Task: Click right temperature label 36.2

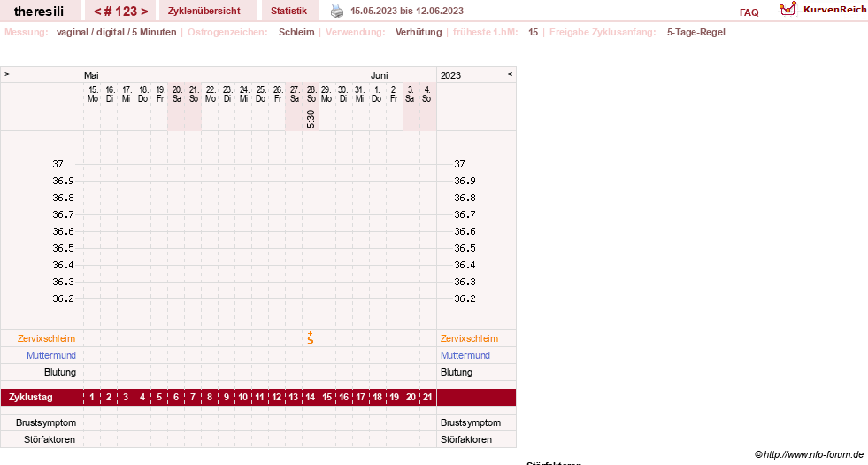Action: click(465, 298)
